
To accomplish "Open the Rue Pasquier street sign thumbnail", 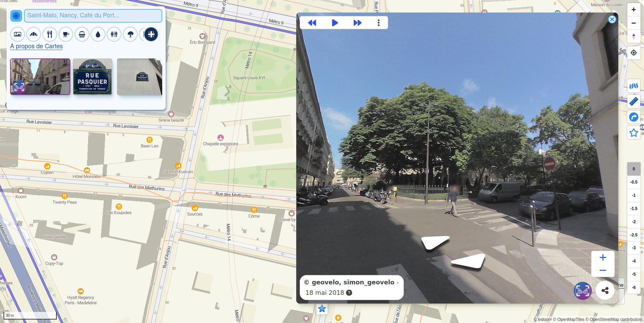I will (x=92, y=76).
